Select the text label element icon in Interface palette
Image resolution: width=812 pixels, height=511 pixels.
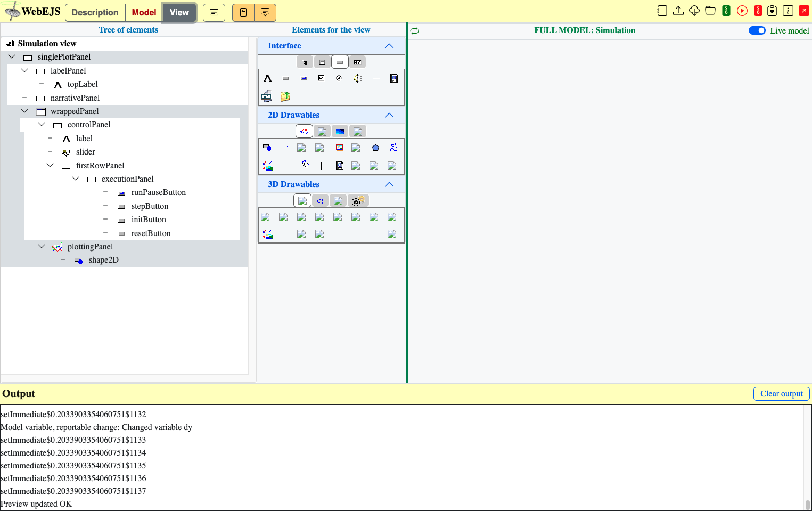click(x=268, y=78)
